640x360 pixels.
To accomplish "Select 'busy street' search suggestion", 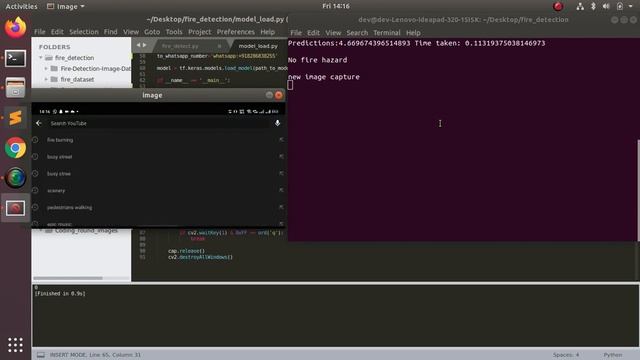I will 59,157.
